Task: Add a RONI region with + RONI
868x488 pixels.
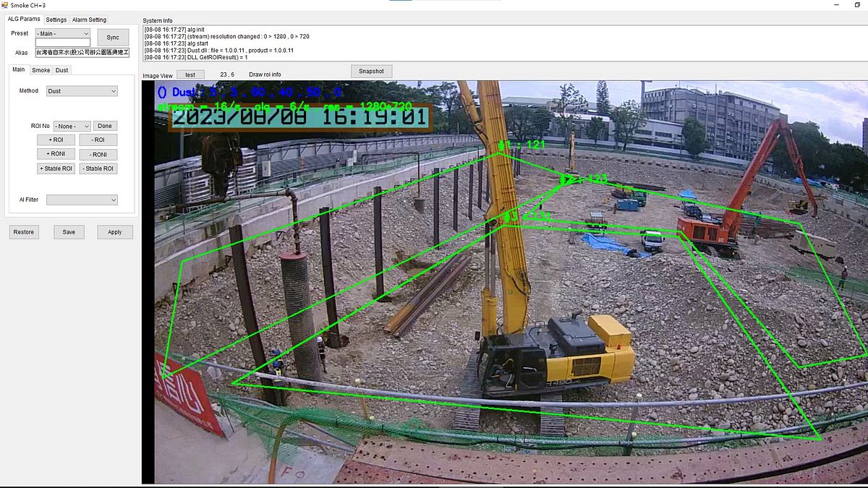Action: tap(56, 153)
